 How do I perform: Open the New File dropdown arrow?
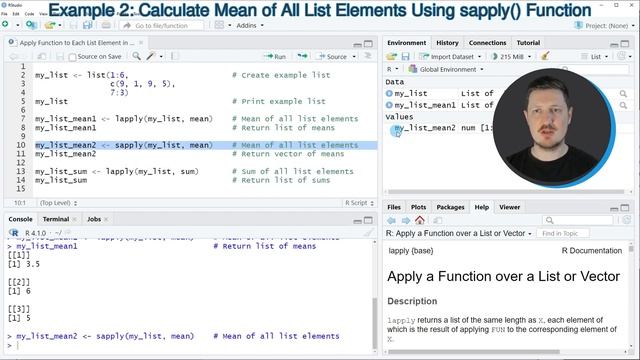pyautogui.click(x=18, y=25)
